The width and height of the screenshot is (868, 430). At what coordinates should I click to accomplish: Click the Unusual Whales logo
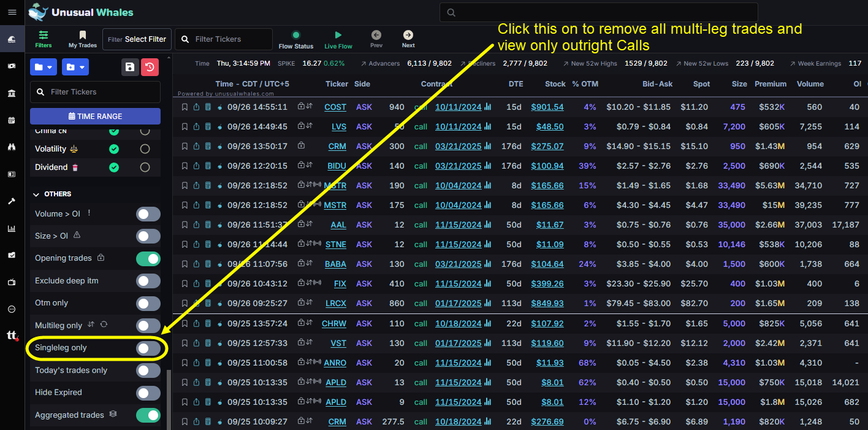(80, 12)
